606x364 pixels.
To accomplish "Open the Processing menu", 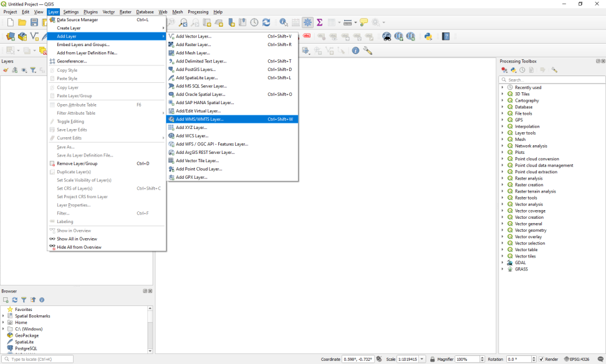I will (198, 12).
